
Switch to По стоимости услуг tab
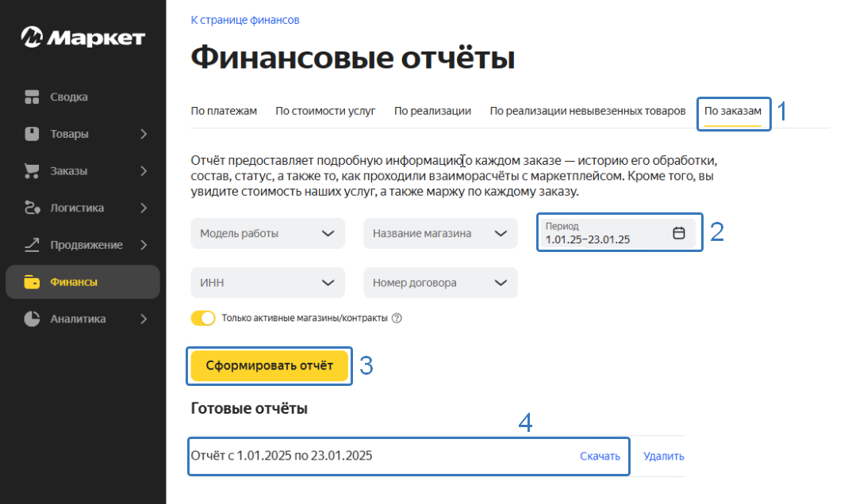325,111
